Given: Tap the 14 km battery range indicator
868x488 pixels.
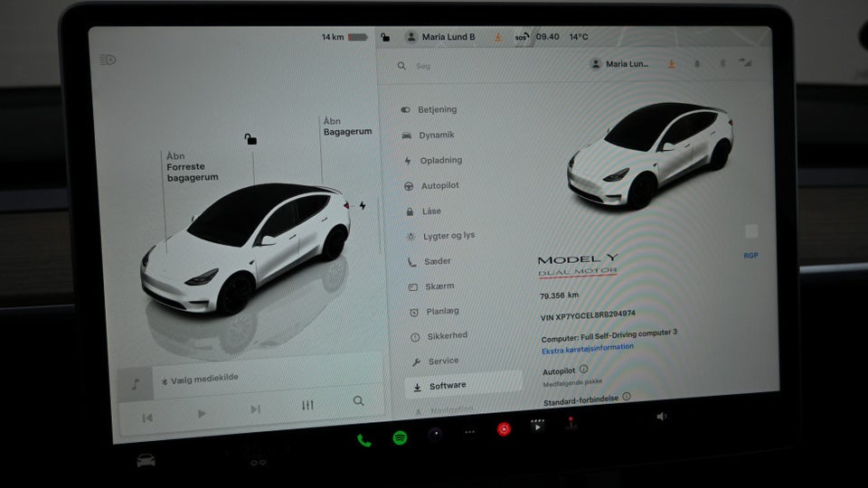Looking at the screenshot, I should [344, 37].
